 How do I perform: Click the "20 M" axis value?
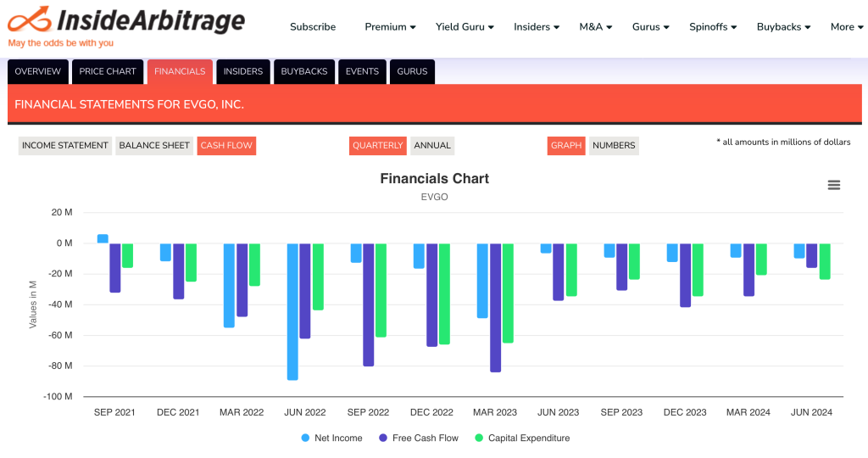(x=62, y=212)
